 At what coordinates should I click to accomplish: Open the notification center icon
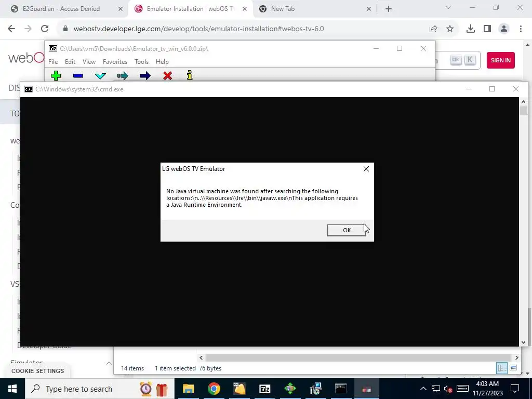coord(515,389)
